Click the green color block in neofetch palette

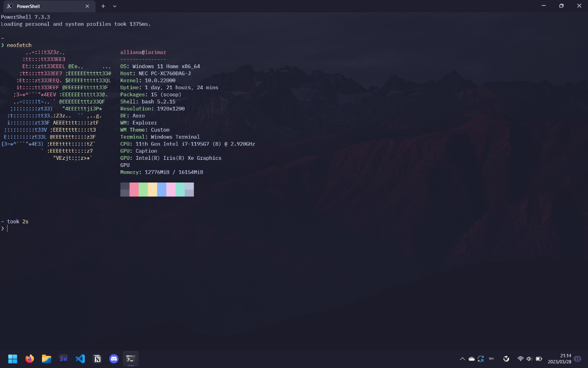point(143,190)
